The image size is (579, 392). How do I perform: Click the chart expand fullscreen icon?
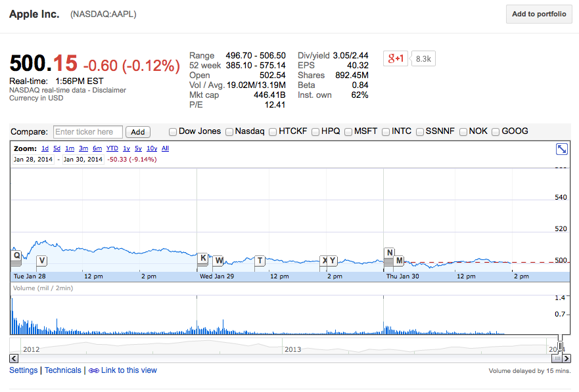[x=562, y=149]
